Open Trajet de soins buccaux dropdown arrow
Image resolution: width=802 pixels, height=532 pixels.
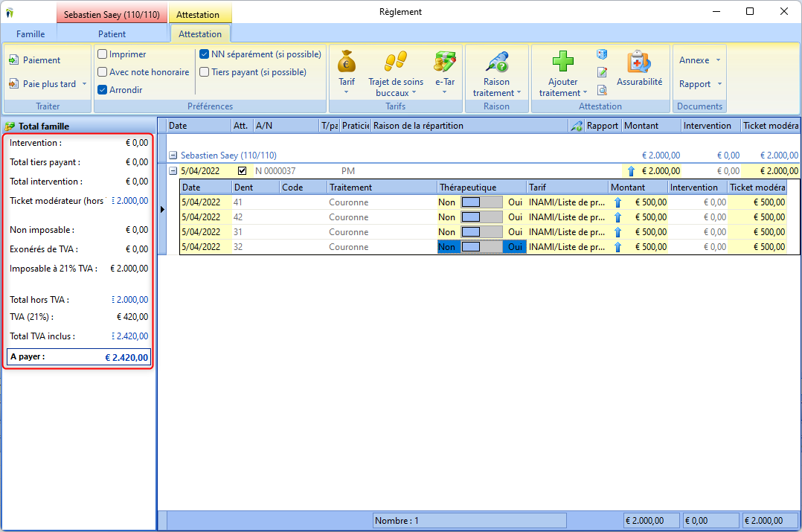414,92
